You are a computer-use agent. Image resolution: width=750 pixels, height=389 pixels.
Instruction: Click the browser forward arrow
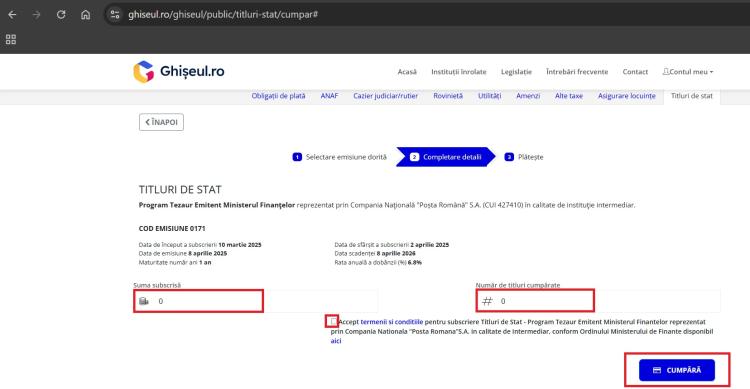(36, 14)
